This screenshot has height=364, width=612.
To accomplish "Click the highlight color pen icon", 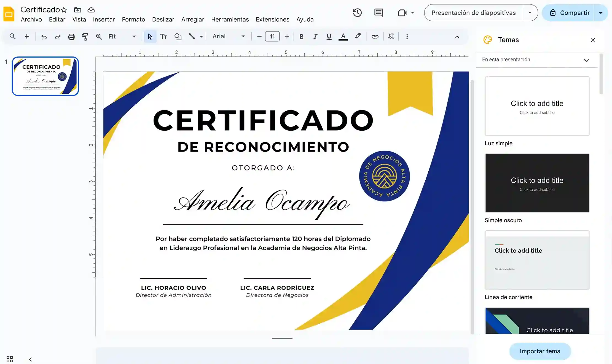I will point(358,36).
